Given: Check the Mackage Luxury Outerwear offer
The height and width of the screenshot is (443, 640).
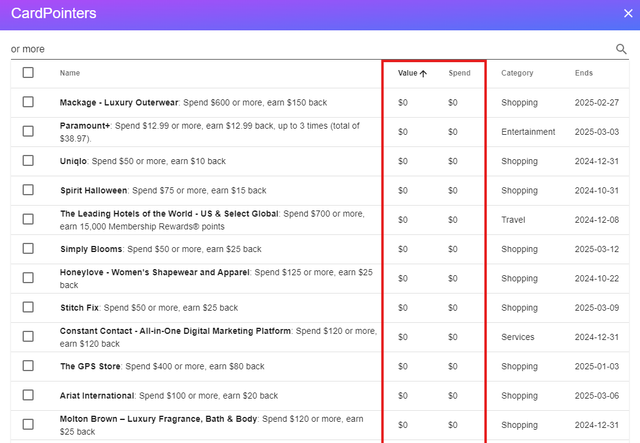Looking at the screenshot, I should [x=28, y=102].
